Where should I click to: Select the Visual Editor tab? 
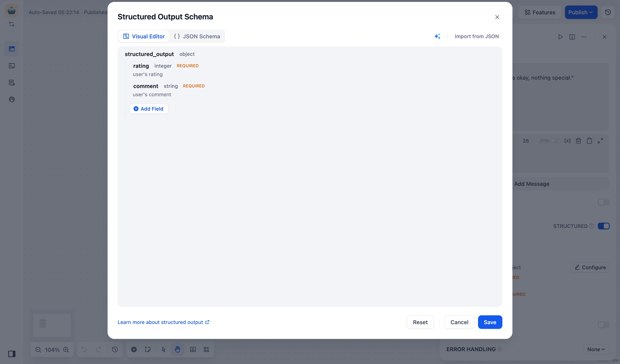pos(144,36)
